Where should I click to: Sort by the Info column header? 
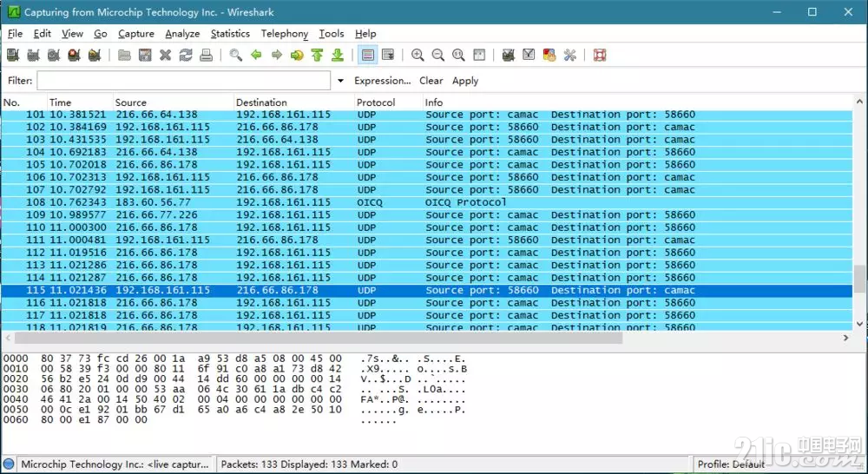[638, 102]
